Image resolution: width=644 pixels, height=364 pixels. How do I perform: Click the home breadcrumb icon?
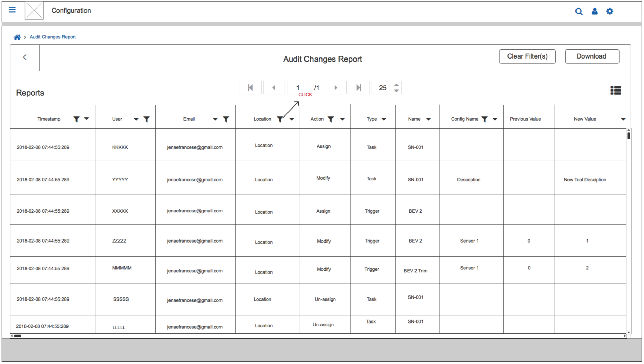point(17,37)
